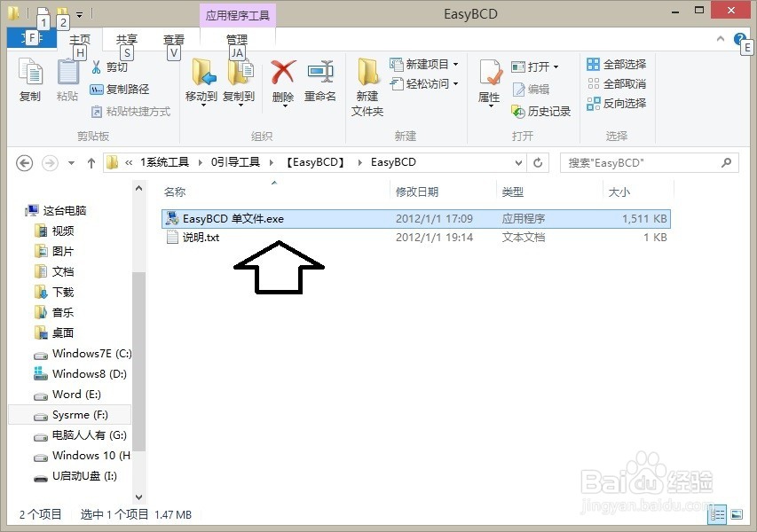Open Music (音乐) folder in sidebar
Viewport: 757px width, 532px height.
pyautogui.click(x=63, y=312)
